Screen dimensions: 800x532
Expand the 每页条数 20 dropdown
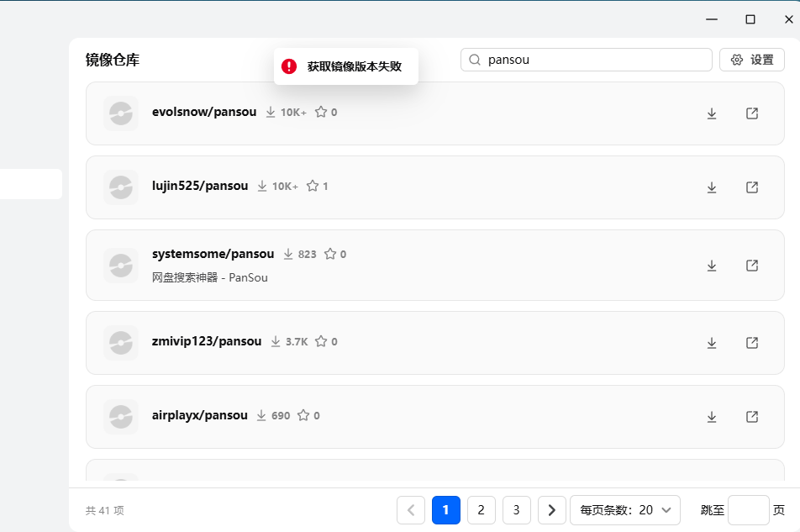625,509
